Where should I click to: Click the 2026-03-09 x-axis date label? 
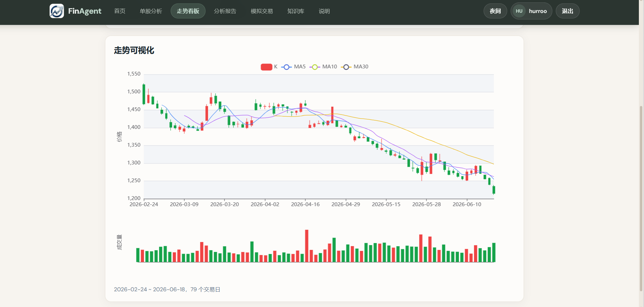point(184,204)
